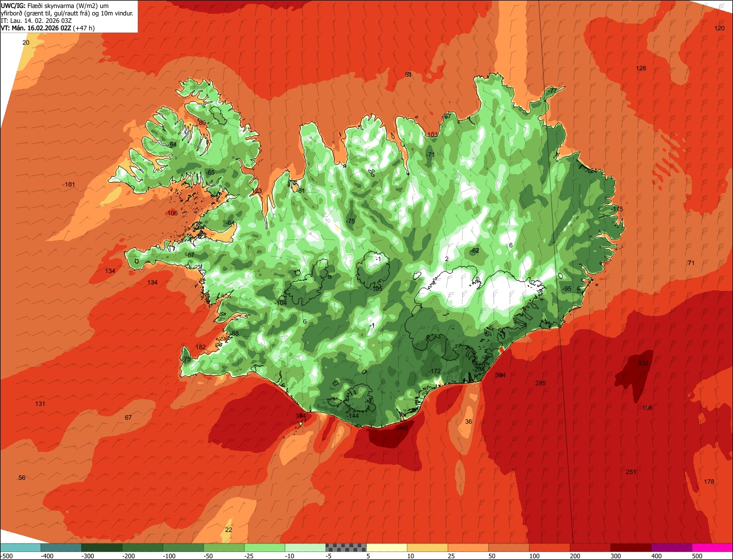Click the map value '380' on the south coast
The image size is (733, 560).
(x=403, y=428)
